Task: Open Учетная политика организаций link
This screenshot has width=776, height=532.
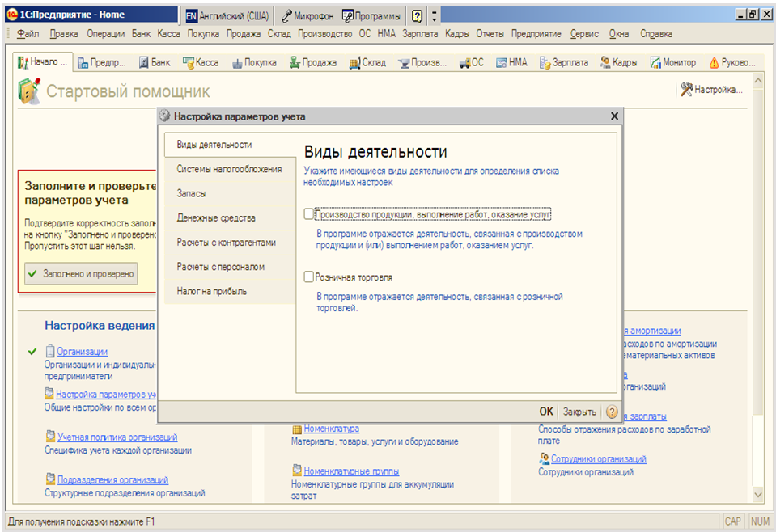Action: (117, 437)
